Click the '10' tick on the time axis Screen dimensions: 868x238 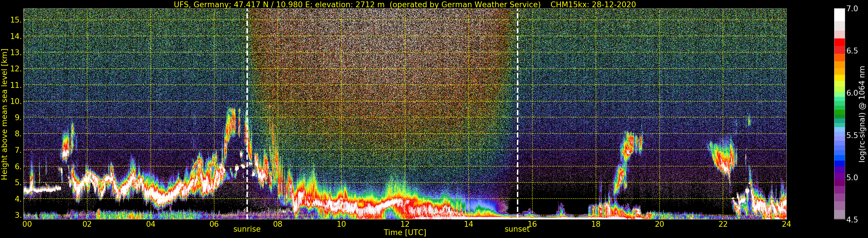(341, 224)
